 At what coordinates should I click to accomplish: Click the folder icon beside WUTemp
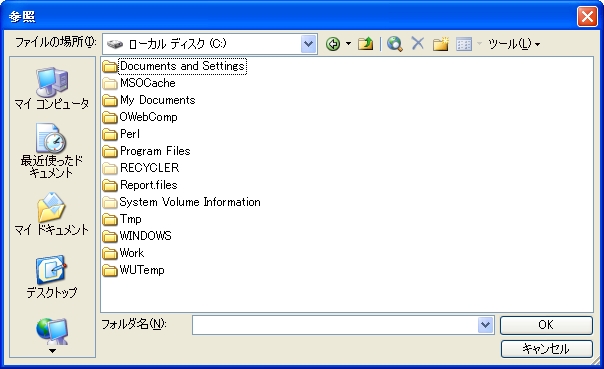tap(110, 270)
